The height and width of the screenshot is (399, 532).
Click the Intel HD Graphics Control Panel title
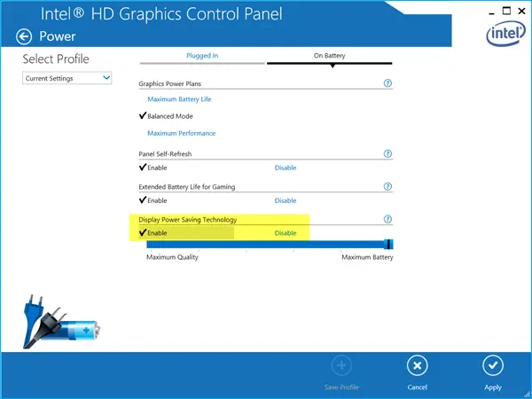[161, 14]
